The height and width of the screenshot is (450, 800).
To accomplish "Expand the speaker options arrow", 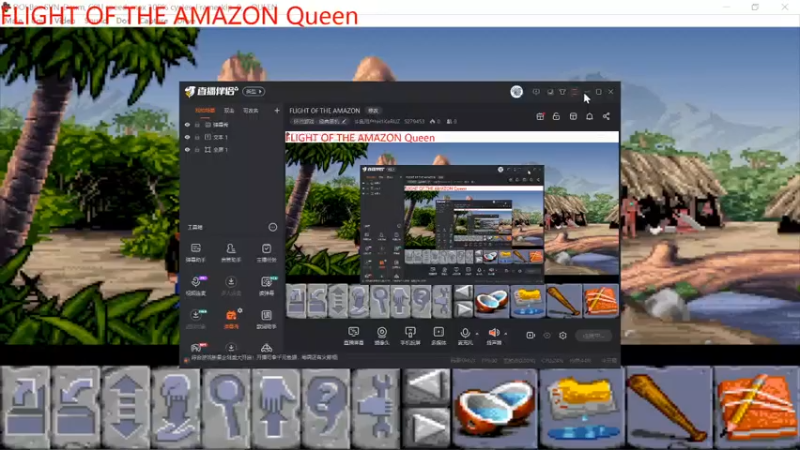I will click(506, 334).
